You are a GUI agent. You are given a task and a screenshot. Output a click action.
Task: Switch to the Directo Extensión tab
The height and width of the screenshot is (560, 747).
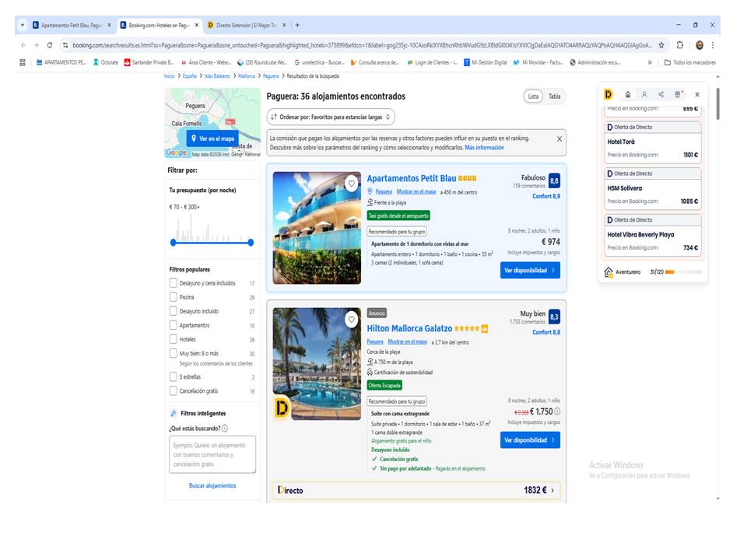245,25
